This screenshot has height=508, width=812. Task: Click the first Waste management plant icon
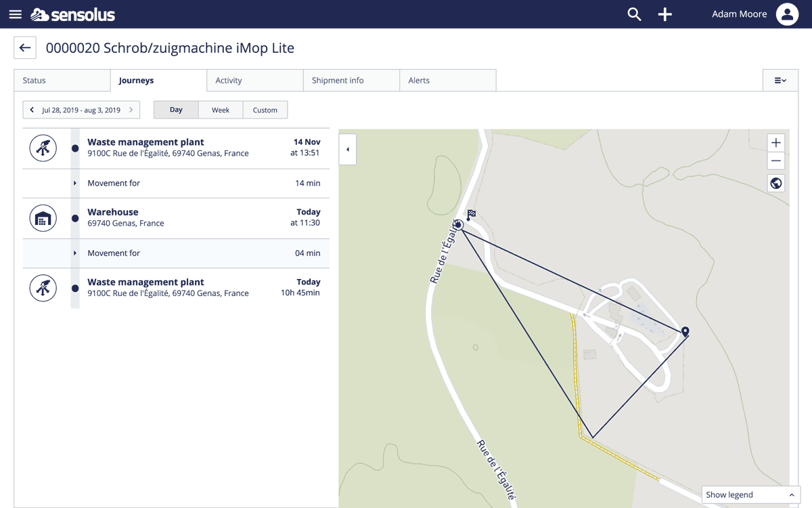[43, 148]
